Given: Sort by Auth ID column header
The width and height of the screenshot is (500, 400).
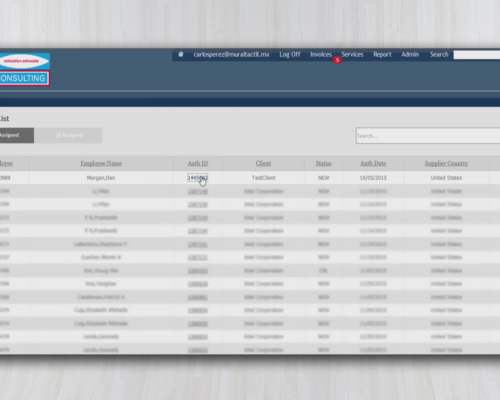Looking at the screenshot, I should [x=198, y=163].
